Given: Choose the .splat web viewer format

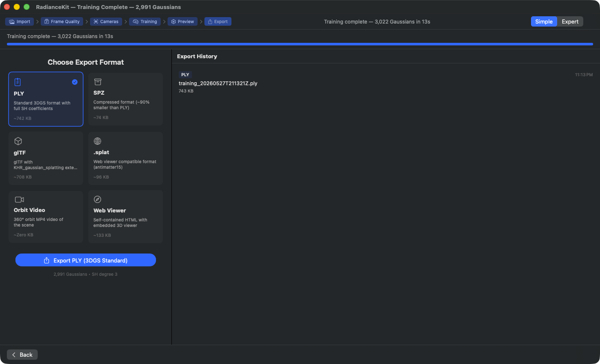Looking at the screenshot, I should click(x=126, y=158).
